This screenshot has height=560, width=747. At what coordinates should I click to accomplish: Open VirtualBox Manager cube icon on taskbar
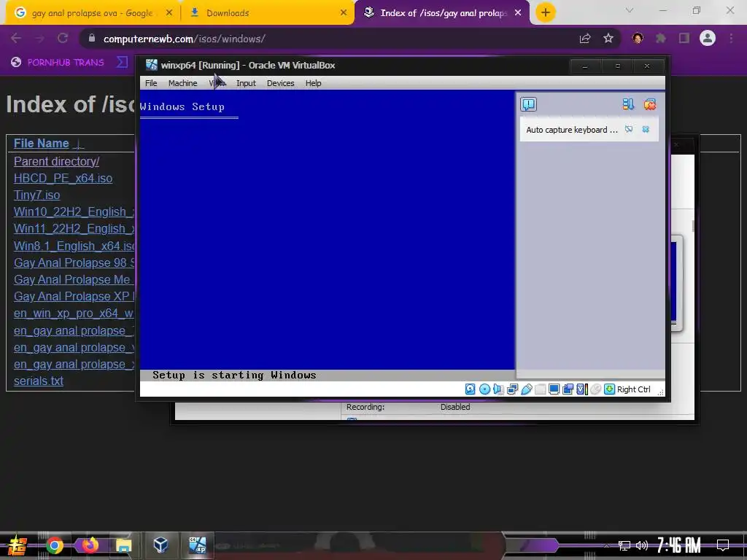pos(160,545)
